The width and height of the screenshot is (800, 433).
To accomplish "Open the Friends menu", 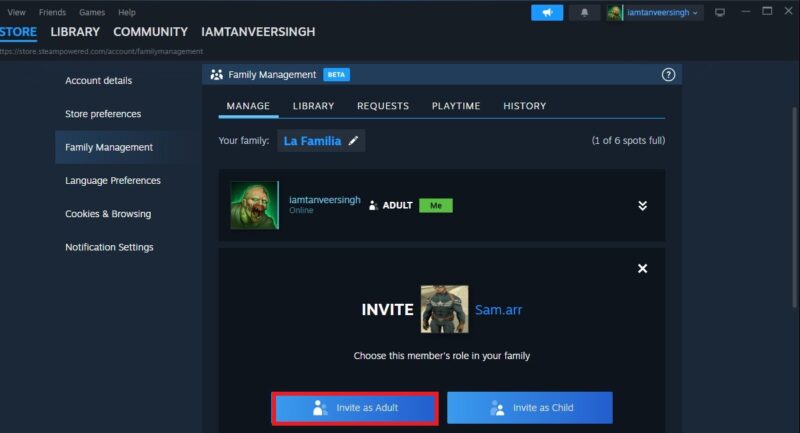I will (x=52, y=12).
